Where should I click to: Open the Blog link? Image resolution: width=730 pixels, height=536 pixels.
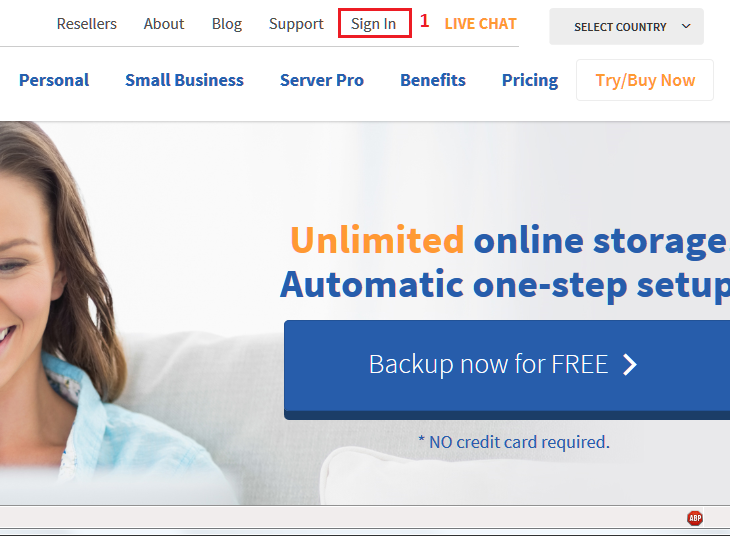pyautogui.click(x=227, y=24)
